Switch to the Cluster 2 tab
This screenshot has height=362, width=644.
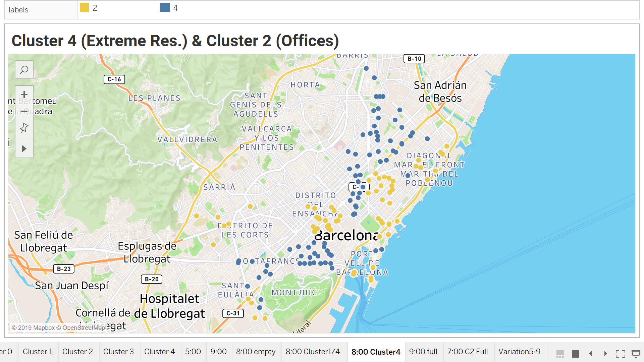click(x=77, y=352)
